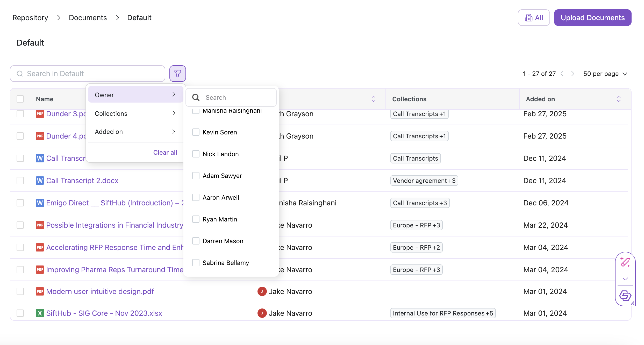Click PDF icon beside Modern user intuitive design
Viewport: 644px width, 345px height.
tap(40, 291)
